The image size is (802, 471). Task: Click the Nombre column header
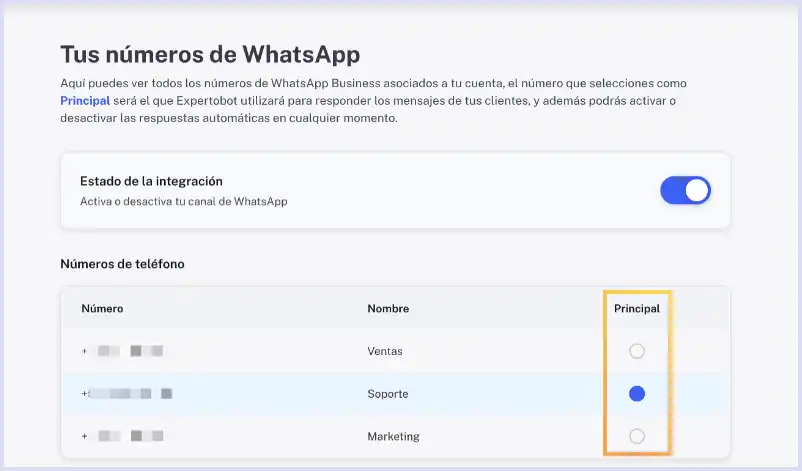(388, 308)
